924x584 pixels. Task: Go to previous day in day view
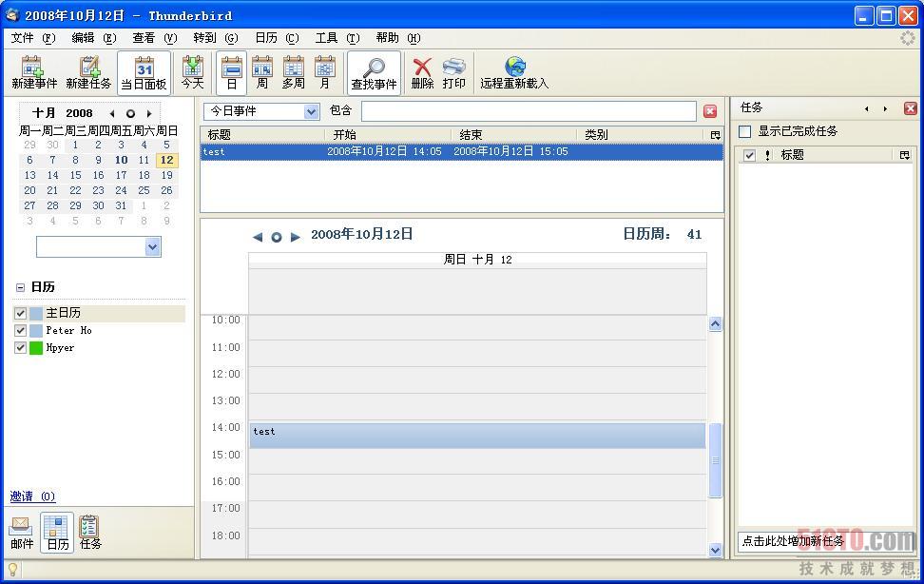point(258,237)
